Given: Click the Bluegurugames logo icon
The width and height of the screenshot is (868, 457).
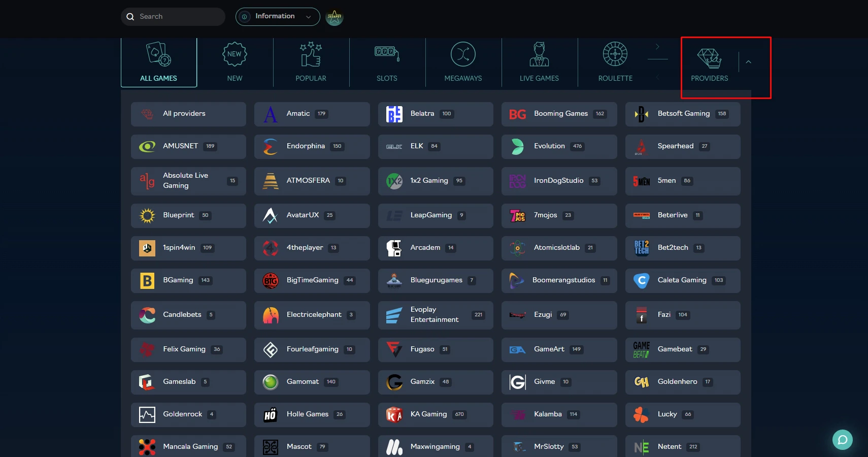Looking at the screenshot, I should click(394, 280).
